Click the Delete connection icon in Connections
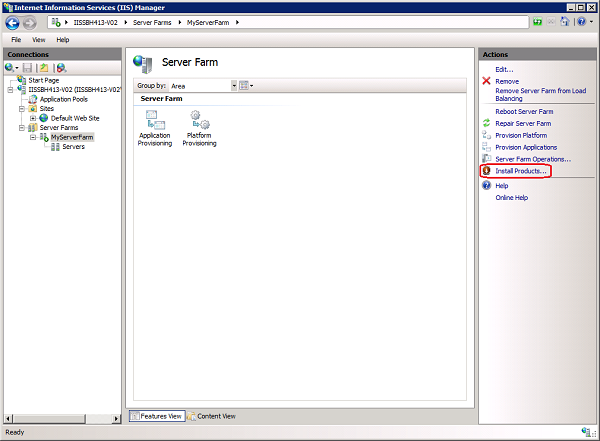This screenshot has height=441, width=600. pos(61,68)
